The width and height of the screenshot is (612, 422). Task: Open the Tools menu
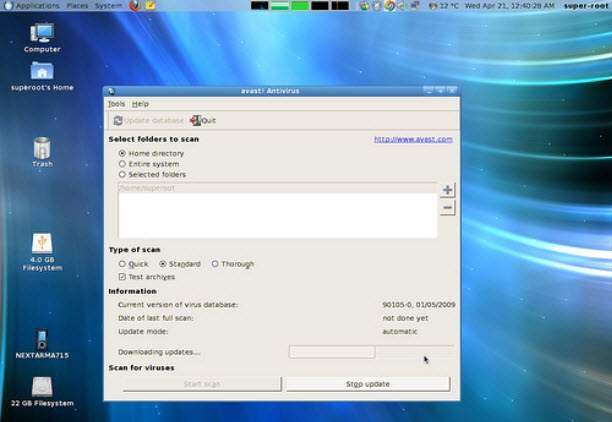(x=116, y=104)
